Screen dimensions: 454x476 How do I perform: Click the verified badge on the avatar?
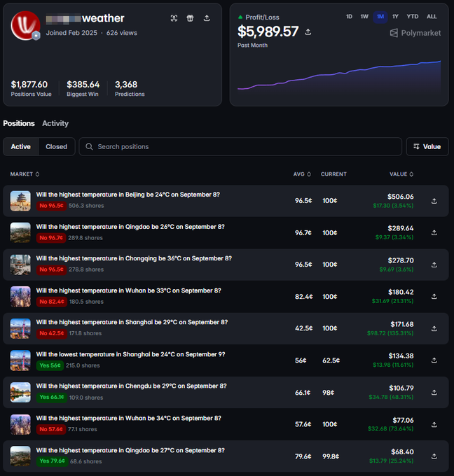click(36, 36)
